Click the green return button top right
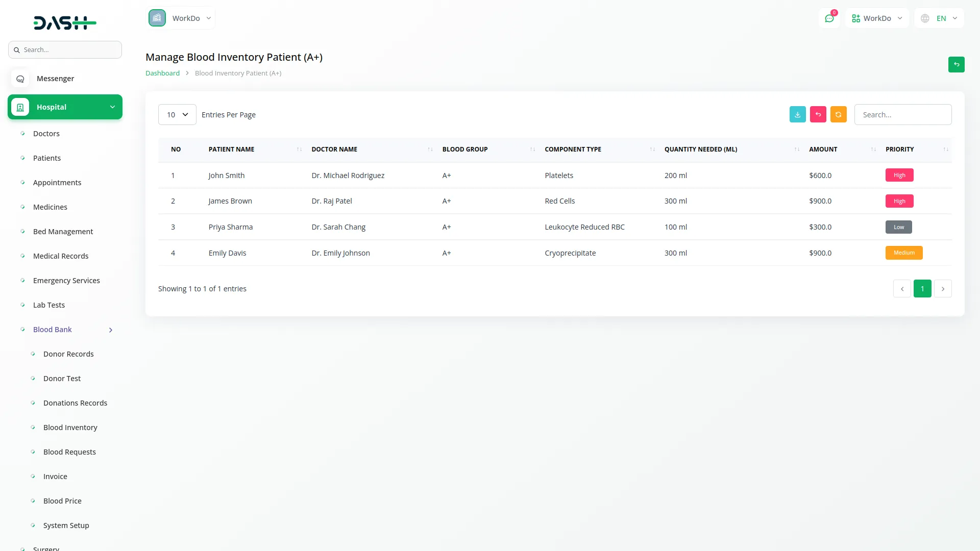This screenshot has width=980, height=551. tap(956, 65)
